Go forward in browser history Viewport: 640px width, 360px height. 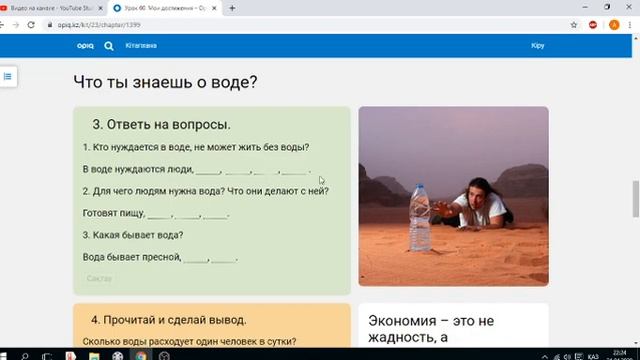coord(16,25)
